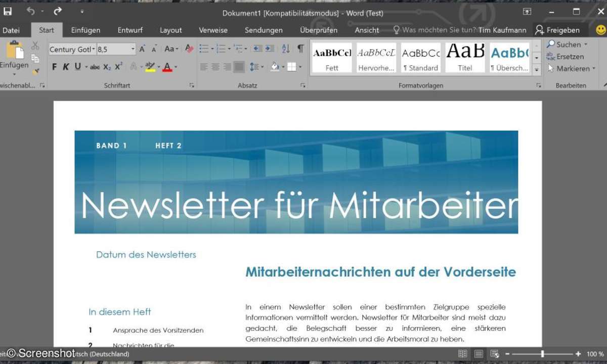Click the Suchen button
This screenshot has height=364, width=607.
coord(568,44)
